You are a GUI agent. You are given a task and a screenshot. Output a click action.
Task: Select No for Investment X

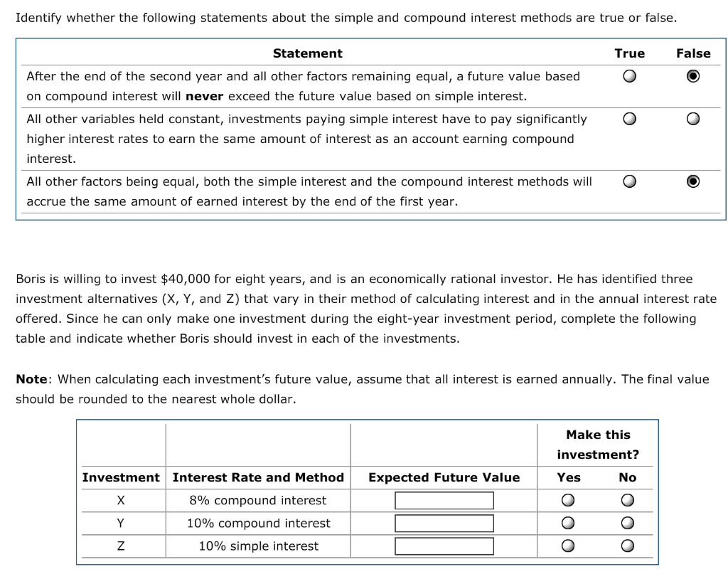tap(626, 500)
